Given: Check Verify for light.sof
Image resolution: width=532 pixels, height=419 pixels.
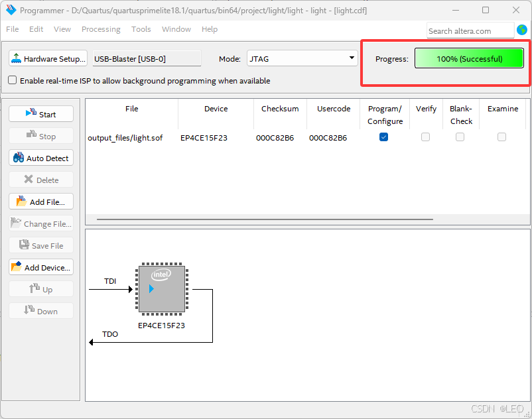Looking at the screenshot, I should [425, 137].
